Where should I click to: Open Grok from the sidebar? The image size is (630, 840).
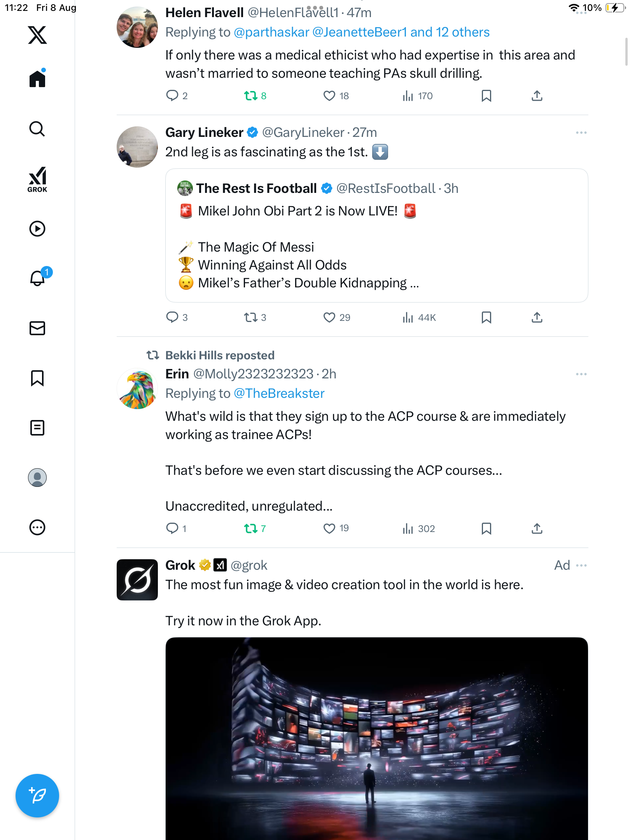click(37, 179)
